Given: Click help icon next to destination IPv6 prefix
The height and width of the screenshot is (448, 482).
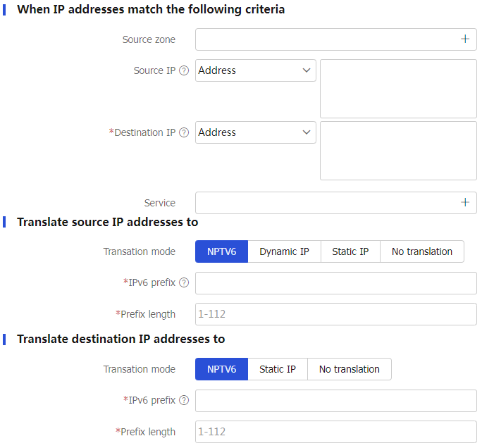Looking at the screenshot, I should click(184, 400).
